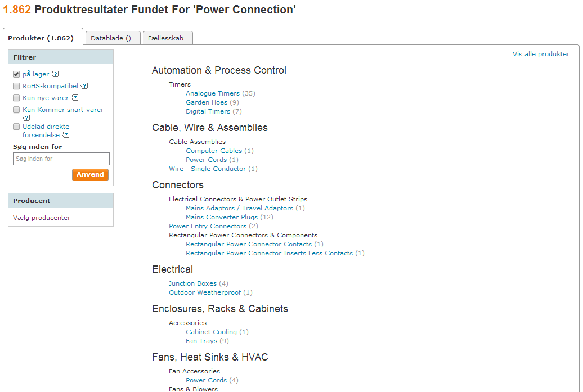
Task: Go to Mains Converter Plugs category
Action: (222, 217)
